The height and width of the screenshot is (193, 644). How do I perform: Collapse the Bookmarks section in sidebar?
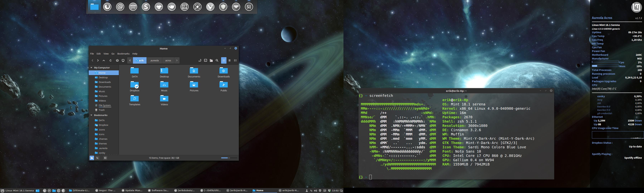coord(91,115)
